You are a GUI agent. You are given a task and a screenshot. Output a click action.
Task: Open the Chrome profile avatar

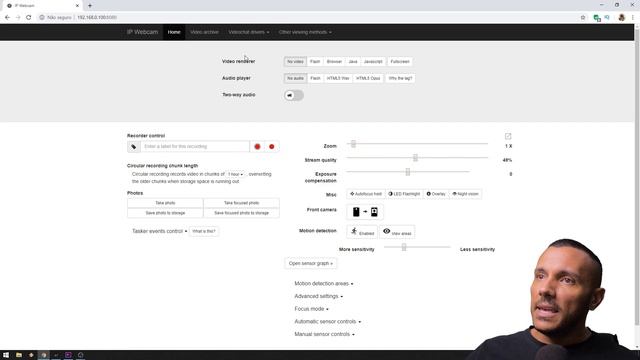point(622,18)
